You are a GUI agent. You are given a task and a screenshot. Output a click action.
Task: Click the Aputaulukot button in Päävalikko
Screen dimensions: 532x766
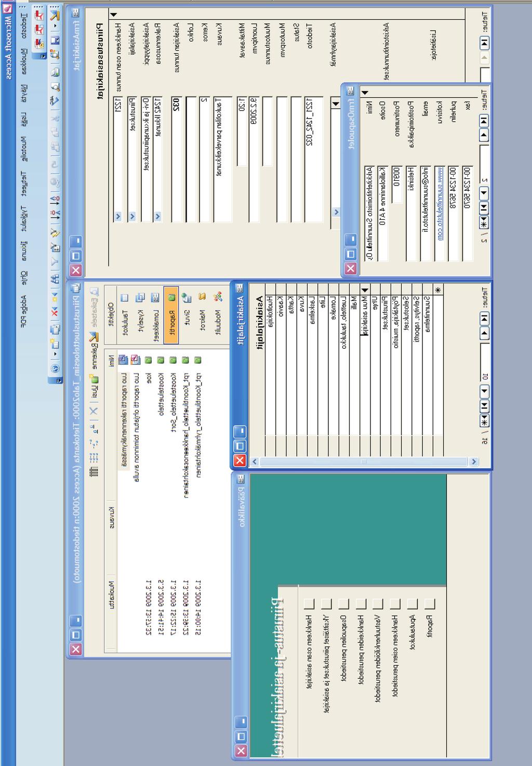pos(412,603)
